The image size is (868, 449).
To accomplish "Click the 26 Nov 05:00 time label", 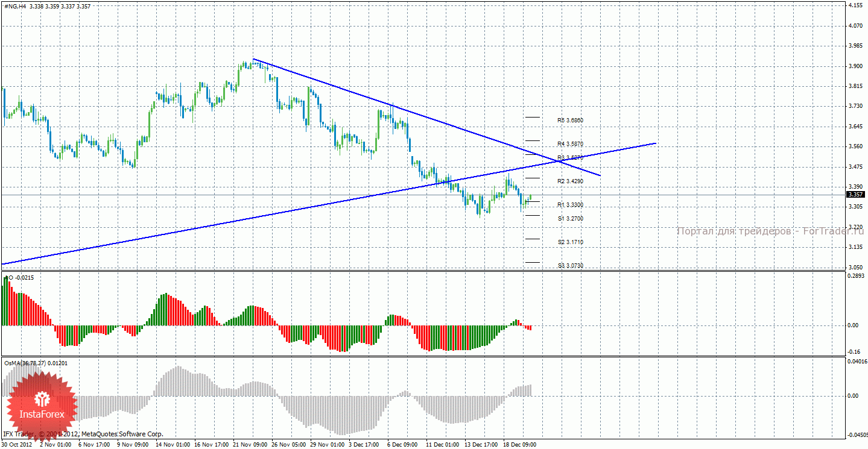I will click(288, 445).
